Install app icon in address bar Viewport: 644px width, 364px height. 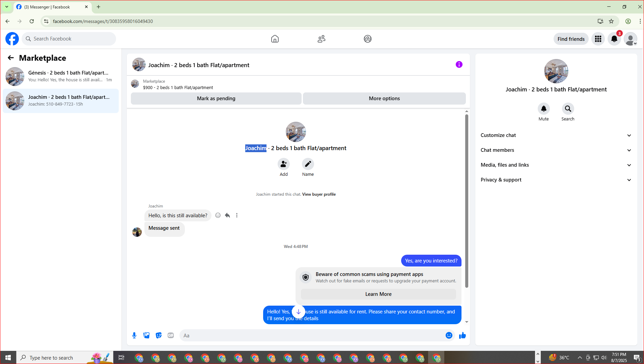click(x=600, y=21)
